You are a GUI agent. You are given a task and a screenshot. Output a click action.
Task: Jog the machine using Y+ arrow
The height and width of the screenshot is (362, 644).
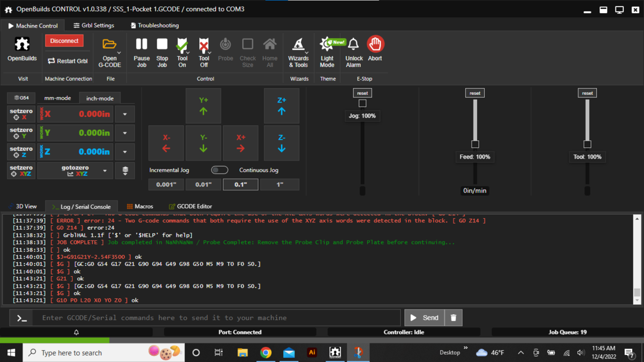tap(203, 106)
